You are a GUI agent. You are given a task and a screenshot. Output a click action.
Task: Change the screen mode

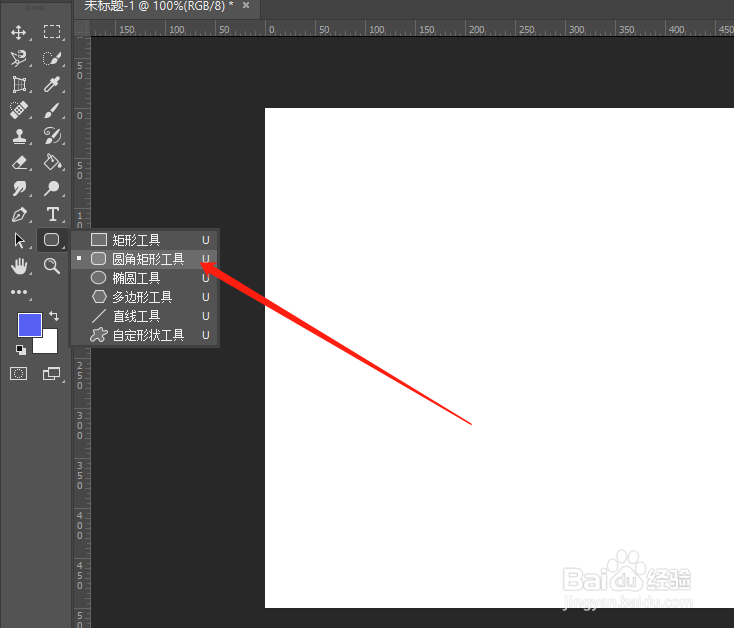pyautogui.click(x=51, y=374)
